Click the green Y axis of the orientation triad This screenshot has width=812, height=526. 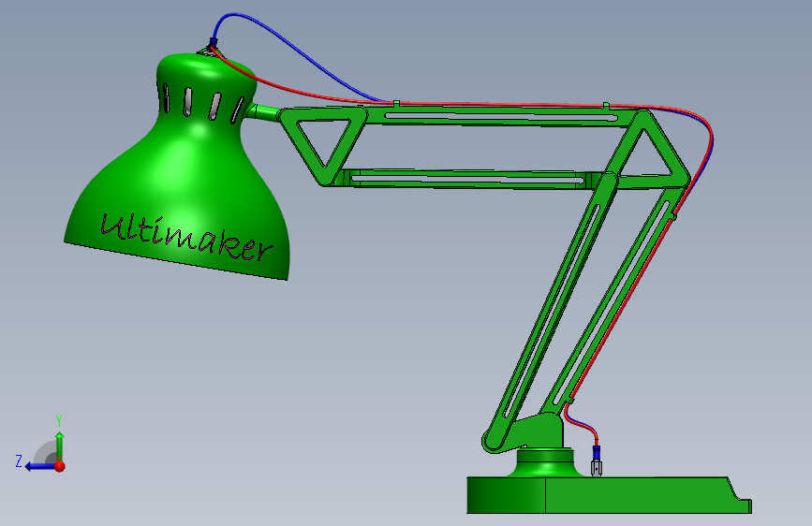(x=60, y=446)
